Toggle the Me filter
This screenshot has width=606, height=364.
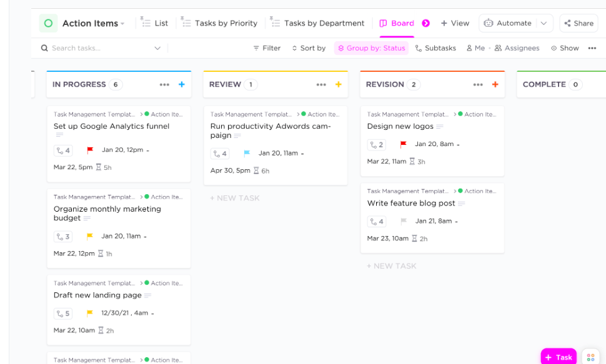[x=475, y=48]
